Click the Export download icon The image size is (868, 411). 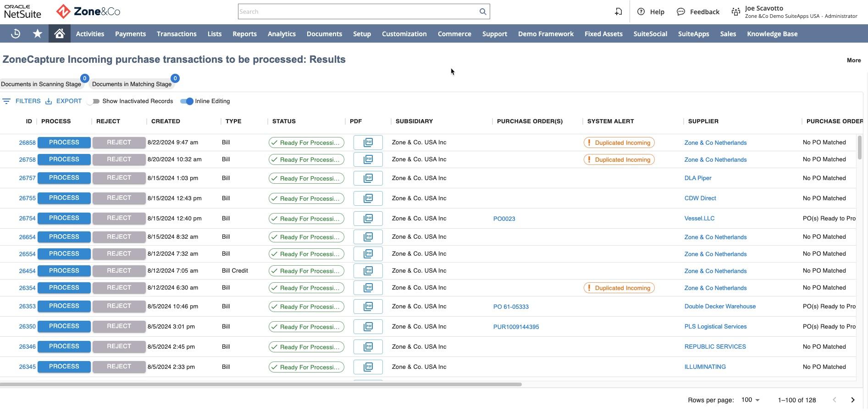[x=49, y=101]
